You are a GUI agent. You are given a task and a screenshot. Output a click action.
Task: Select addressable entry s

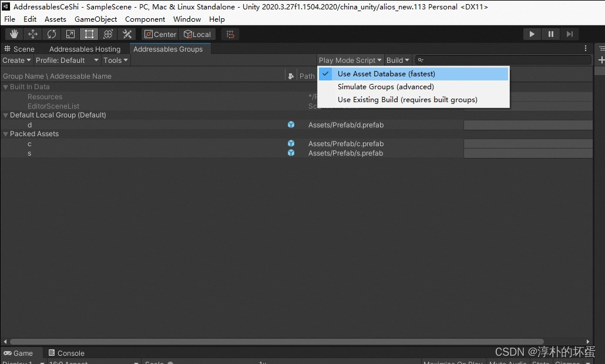29,153
